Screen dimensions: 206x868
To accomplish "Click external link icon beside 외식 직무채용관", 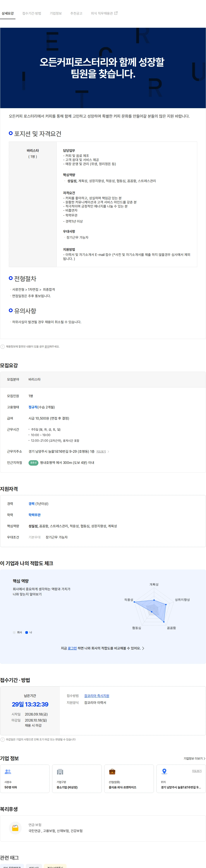I will coord(116,13).
